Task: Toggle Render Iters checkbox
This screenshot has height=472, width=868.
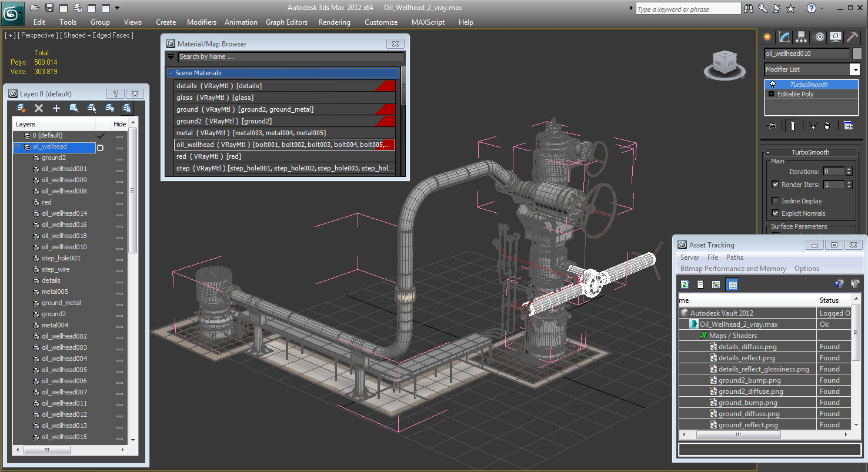Action: click(x=775, y=185)
